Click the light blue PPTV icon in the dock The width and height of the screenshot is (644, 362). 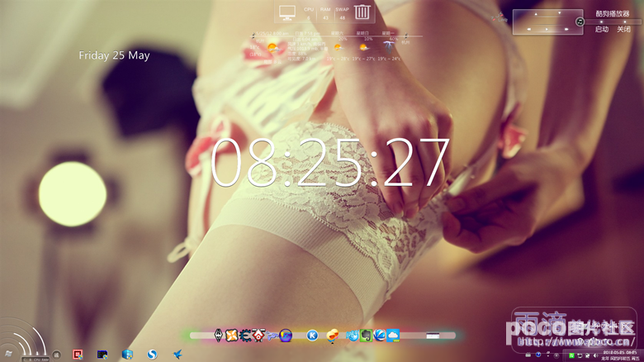click(353, 336)
